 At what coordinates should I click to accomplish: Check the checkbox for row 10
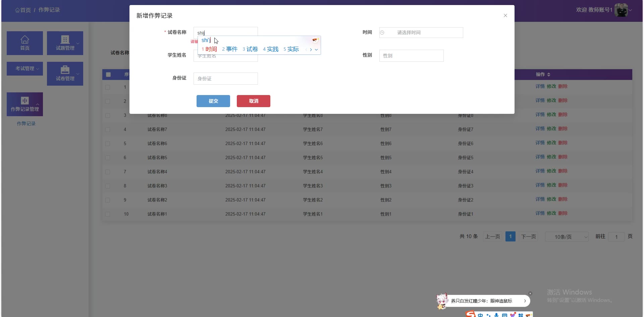108,214
